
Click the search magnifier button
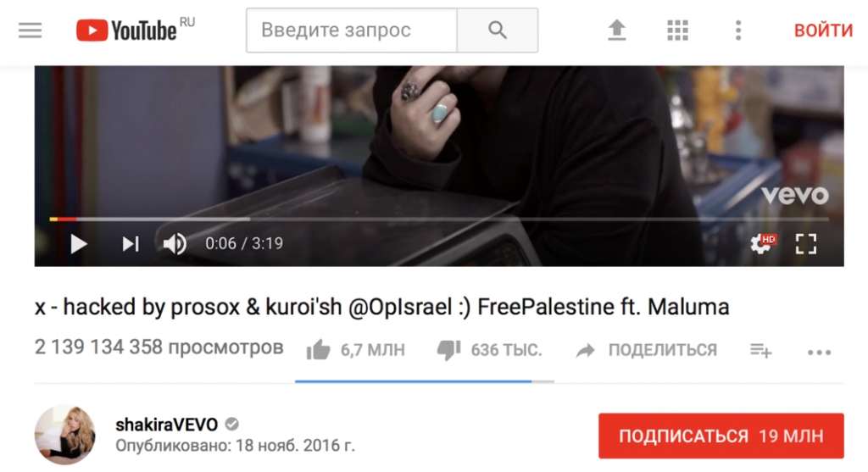click(497, 30)
